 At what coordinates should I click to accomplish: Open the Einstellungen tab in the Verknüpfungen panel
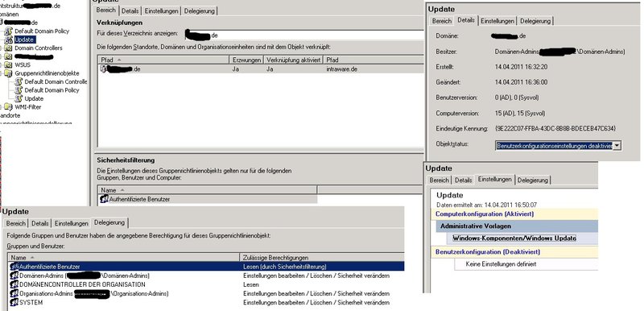[162, 11]
